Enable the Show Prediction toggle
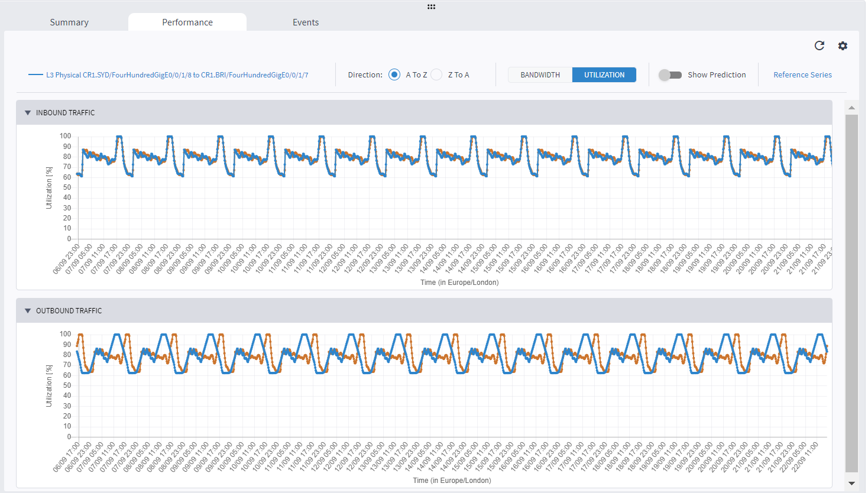The width and height of the screenshot is (868, 493). 670,75
